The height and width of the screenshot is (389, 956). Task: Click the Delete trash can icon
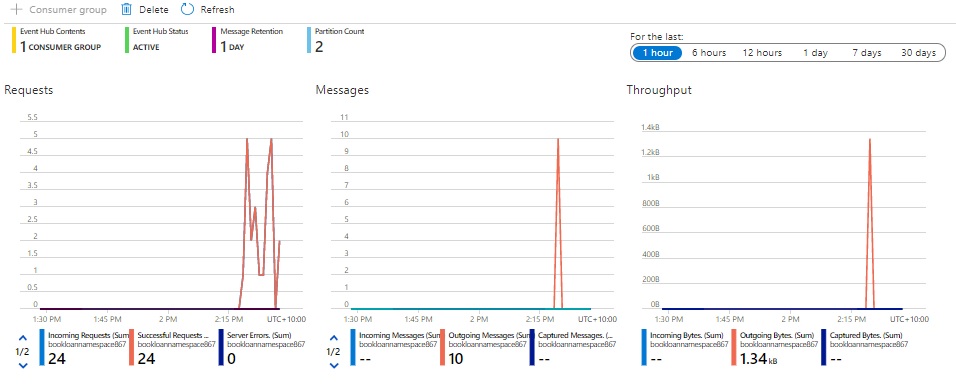127,9
